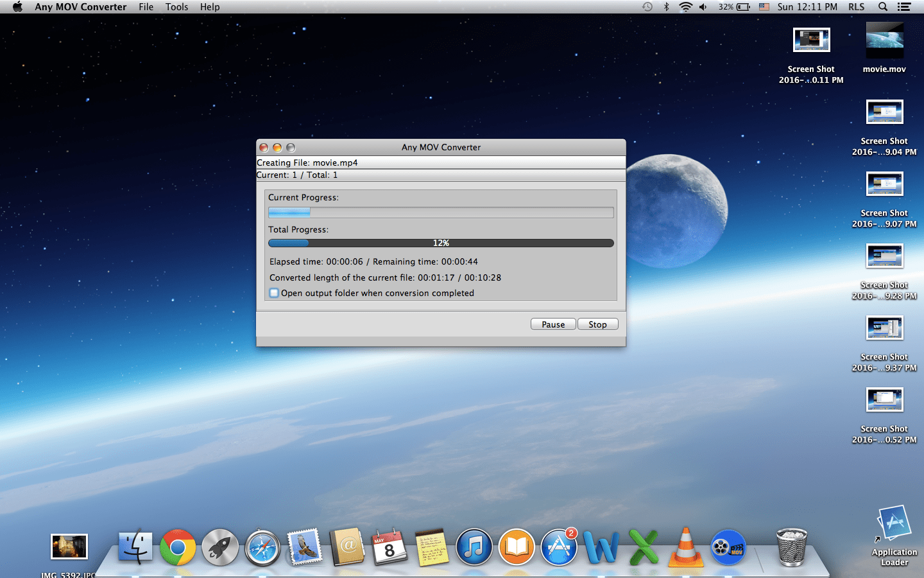
Task: Launch Microsoft Word from the dock
Action: tap(601, 547)
